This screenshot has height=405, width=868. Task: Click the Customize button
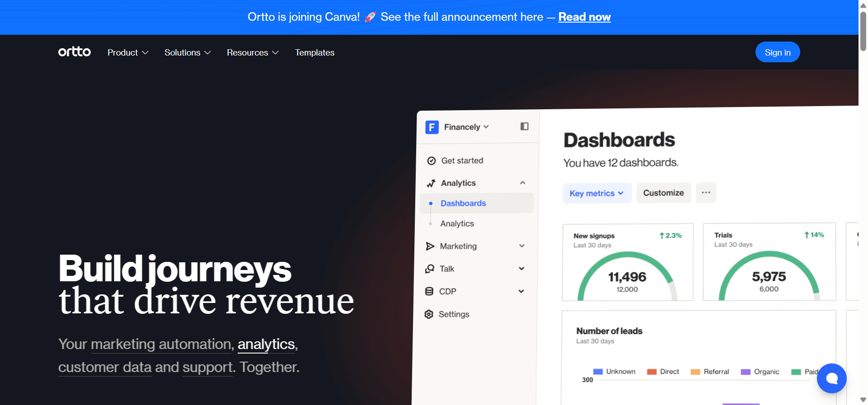pos(664,193)
